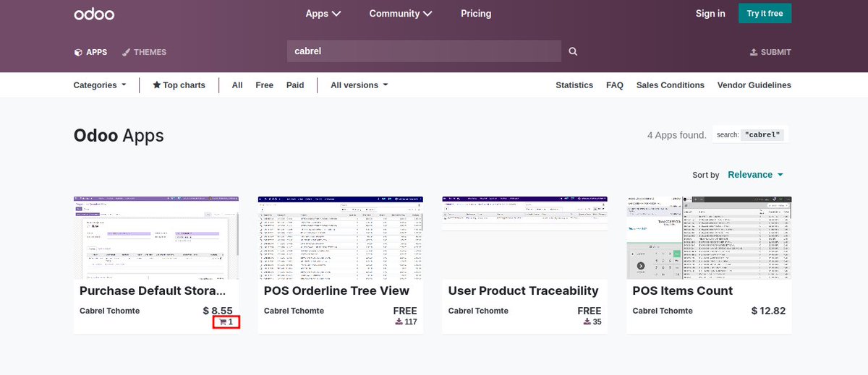Screen dimensions: 868x375
Task: Click FREE on User Product Traceability
Action: 590,311
